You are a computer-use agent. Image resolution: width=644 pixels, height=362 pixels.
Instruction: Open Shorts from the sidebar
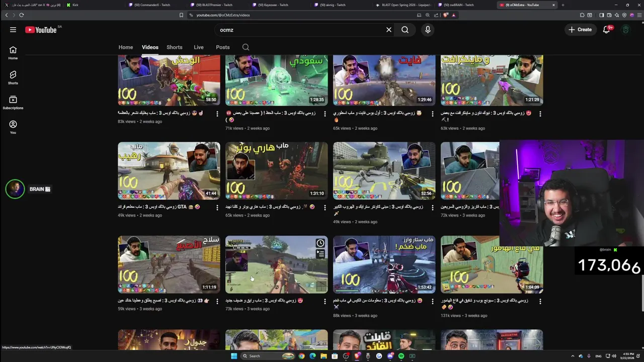click(x=13, y=77)
